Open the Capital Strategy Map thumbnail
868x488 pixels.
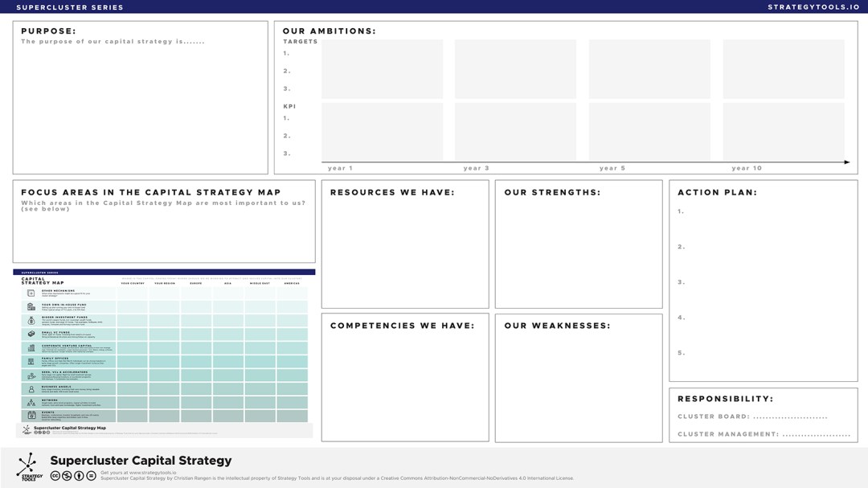(164, 354)
